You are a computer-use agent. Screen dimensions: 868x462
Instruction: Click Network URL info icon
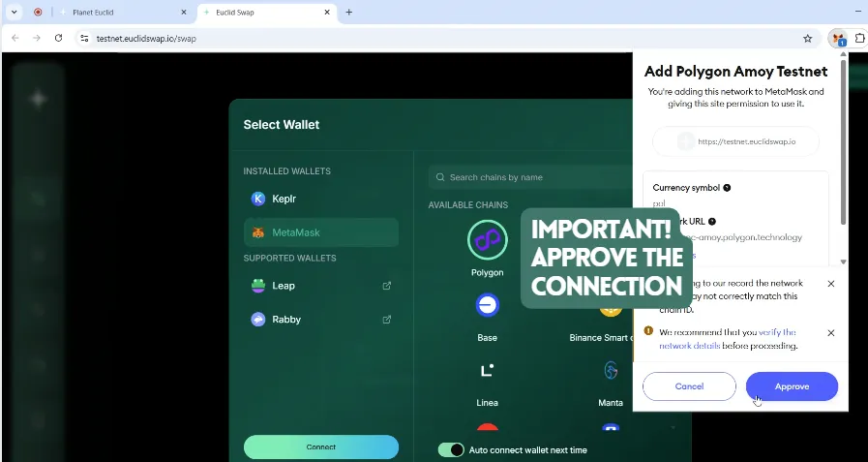click(712, 222)
